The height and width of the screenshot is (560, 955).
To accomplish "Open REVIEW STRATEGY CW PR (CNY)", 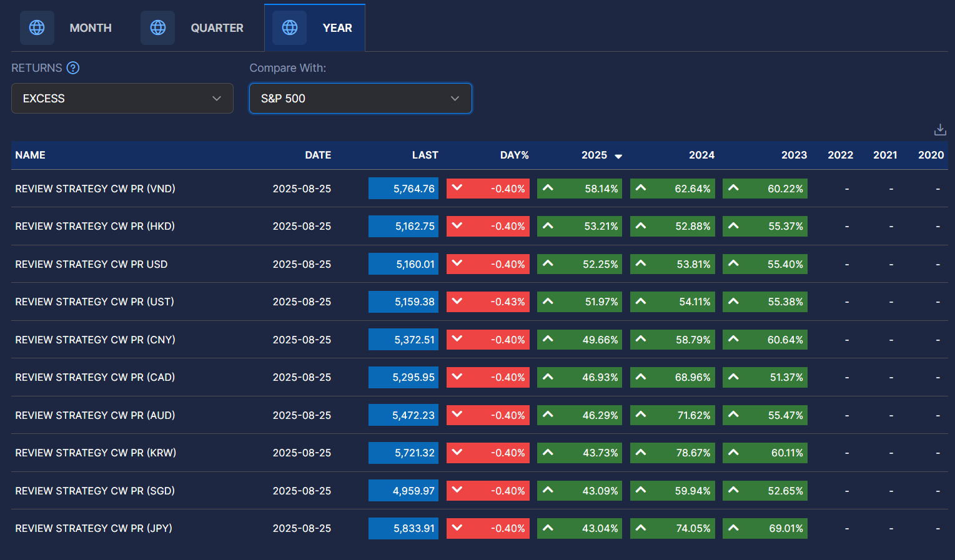I will [95, 340].
